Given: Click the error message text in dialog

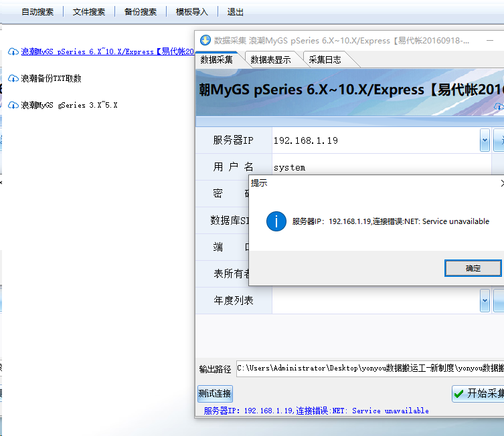Looking at the screenshot, I should coord(390,221).
